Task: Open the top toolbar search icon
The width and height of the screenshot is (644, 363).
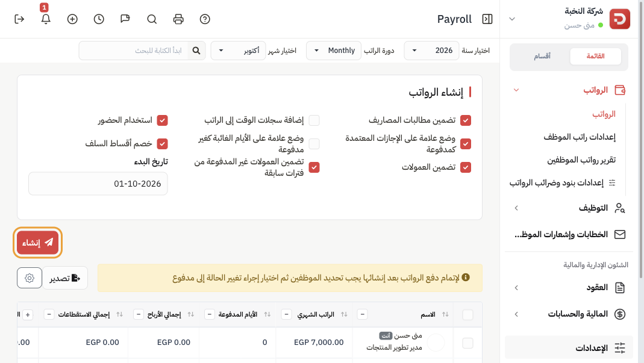Action: point(152,19)
